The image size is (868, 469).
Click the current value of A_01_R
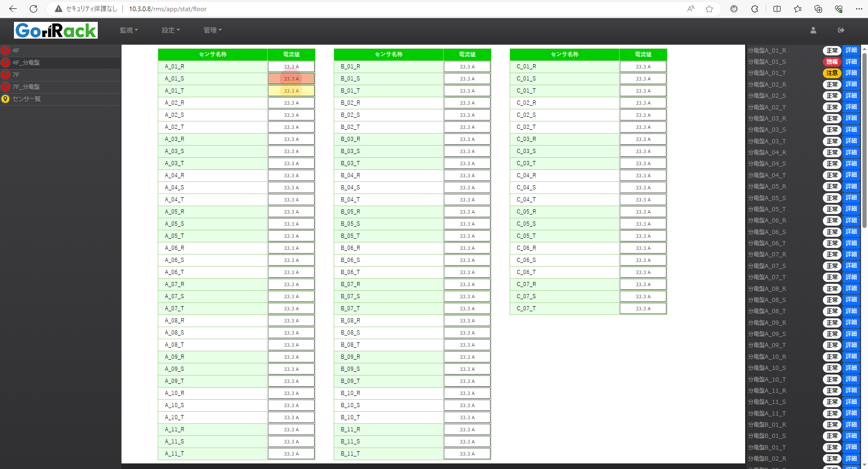coord(291,67)
